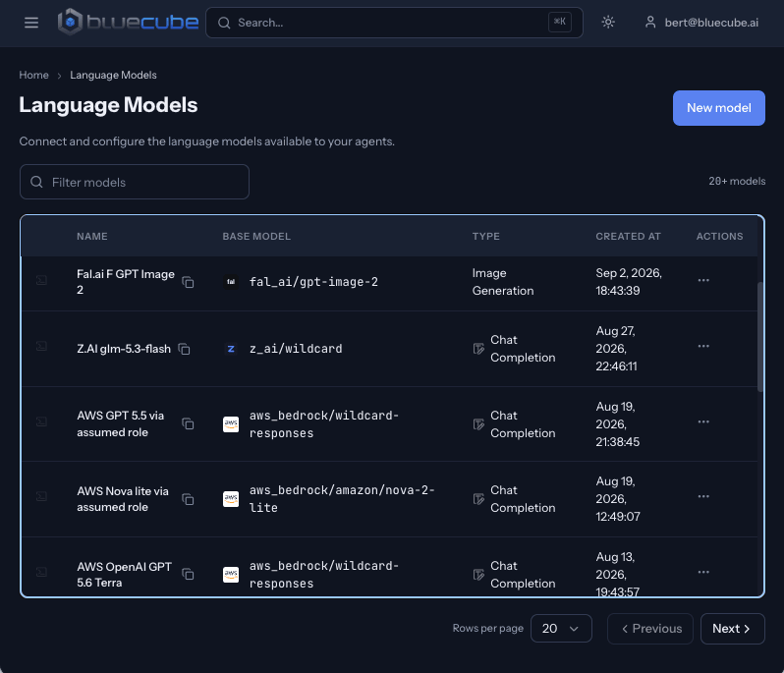Open actions menu for Fal.ai F GPT Image 2
The width and height of the screenshot is (784, 673).
[x=703, y=280]
